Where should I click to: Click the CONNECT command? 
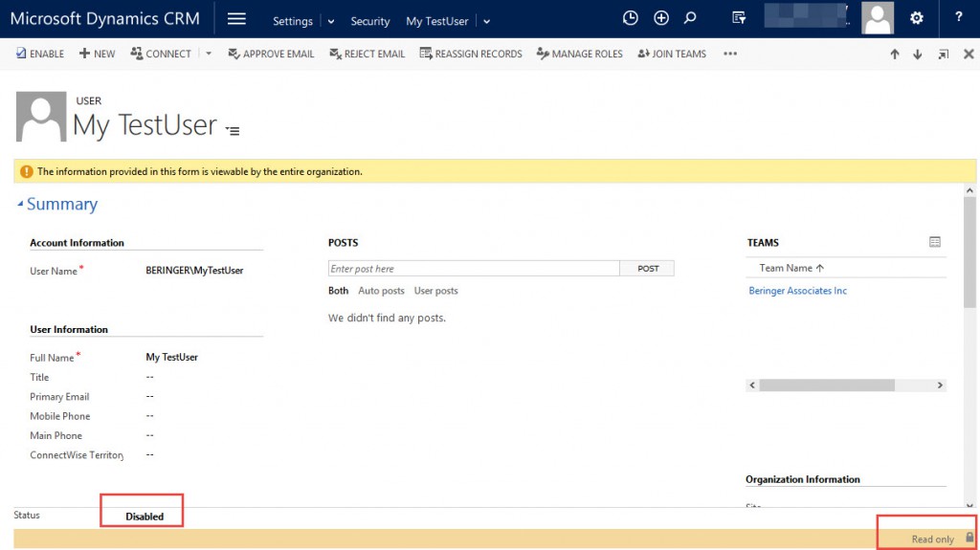point(161,54)
